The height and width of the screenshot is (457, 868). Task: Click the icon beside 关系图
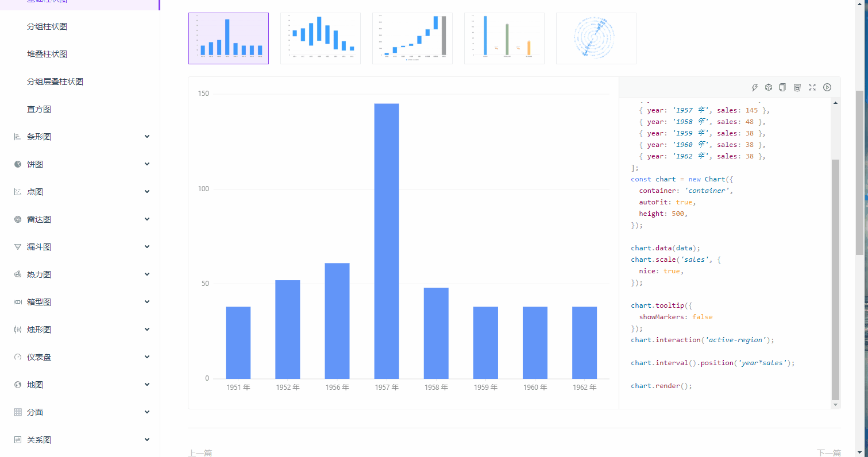pyautogui.click(x=18, y=440)
